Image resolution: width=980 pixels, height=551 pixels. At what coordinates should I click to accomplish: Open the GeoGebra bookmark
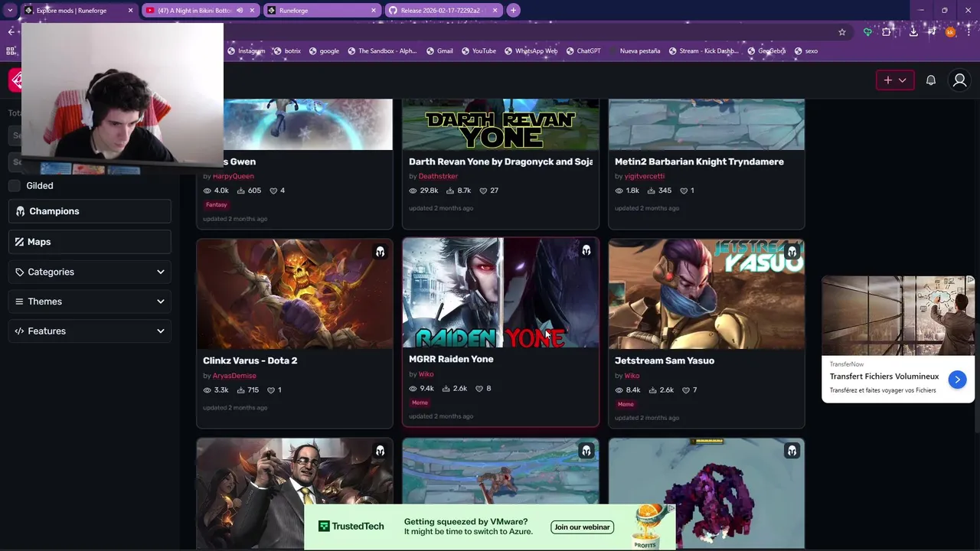766,51
